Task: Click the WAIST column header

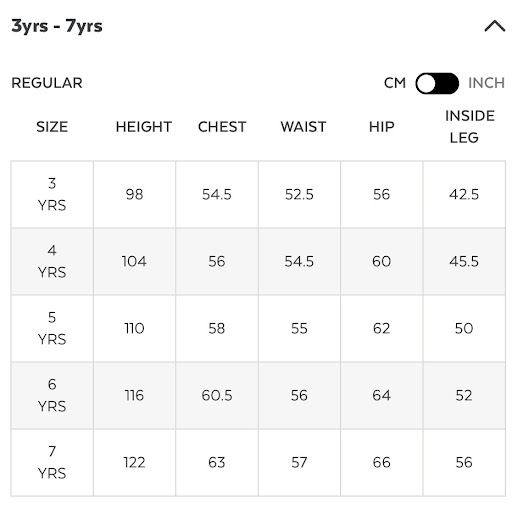Action: click(x=303, y=127)
